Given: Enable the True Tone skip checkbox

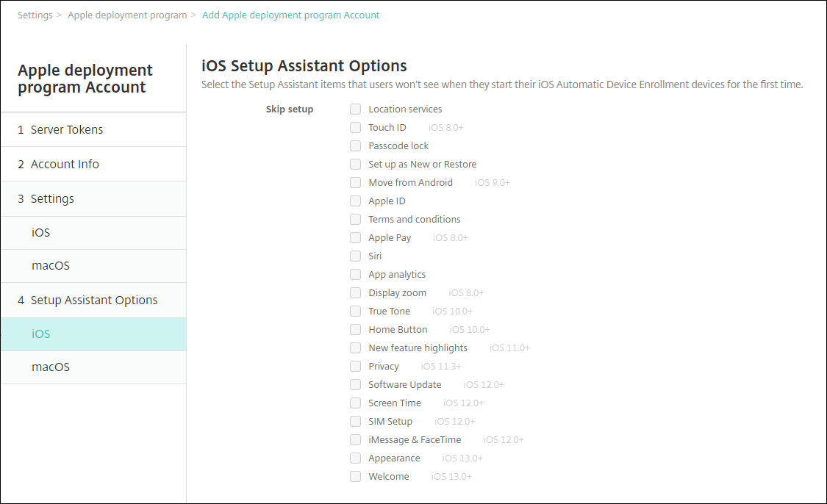Looking at the screenshot, I should [x=356, y=312].
